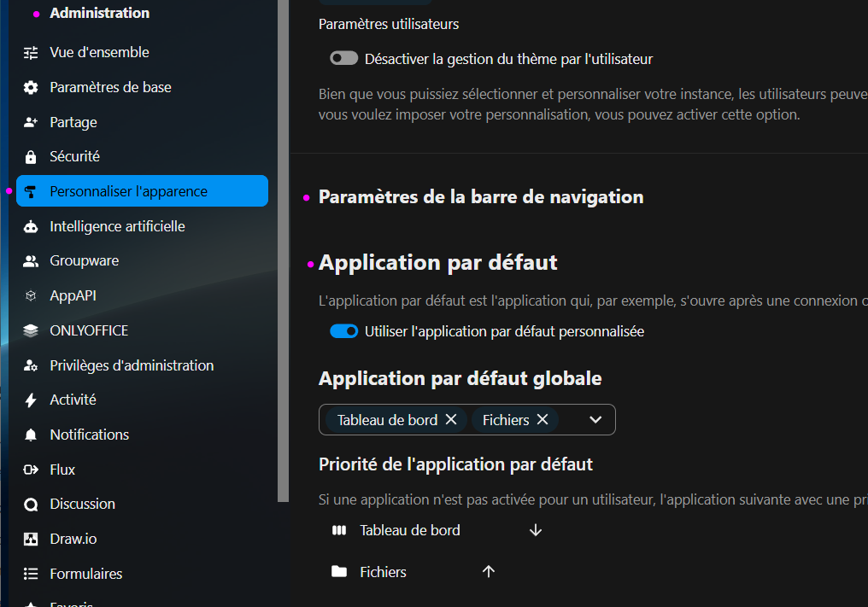Click the sidebar vertical scrollbar

point(283,256)
